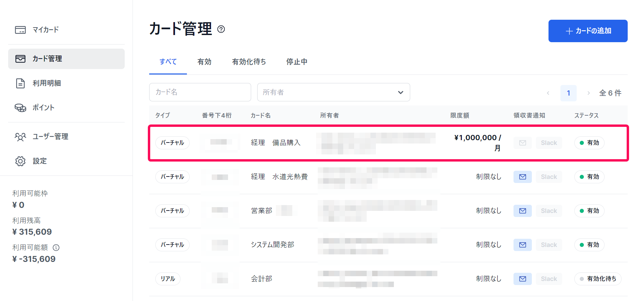Open the 所有者 dropdown
Image resolution: width=644 pixels, height=301 pixels.
coord(334,92)
